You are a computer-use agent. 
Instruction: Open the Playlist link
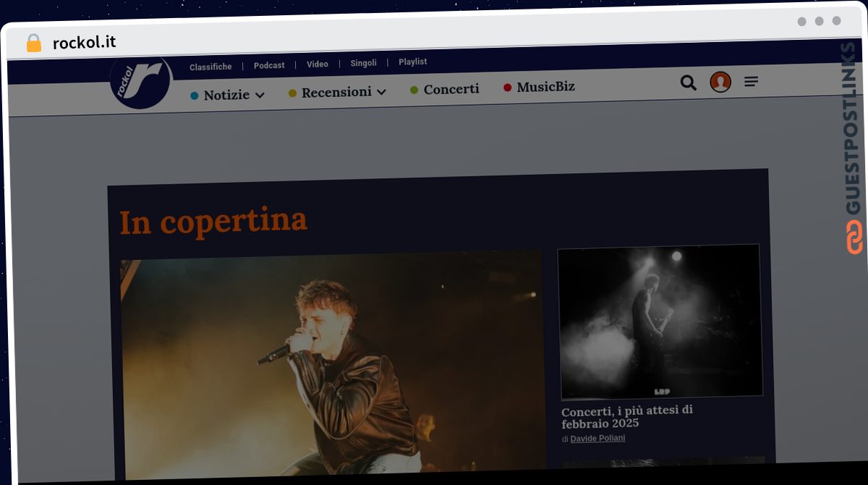413,62
